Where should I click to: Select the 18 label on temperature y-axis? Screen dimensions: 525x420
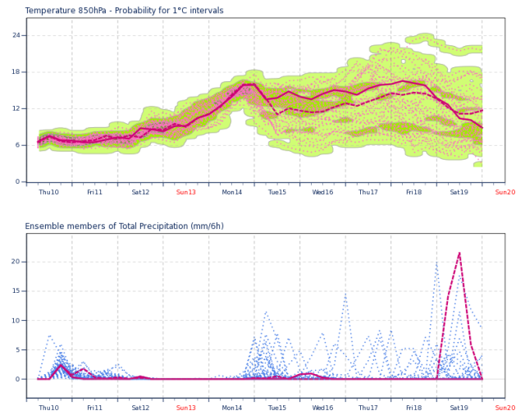pos(16,71)
